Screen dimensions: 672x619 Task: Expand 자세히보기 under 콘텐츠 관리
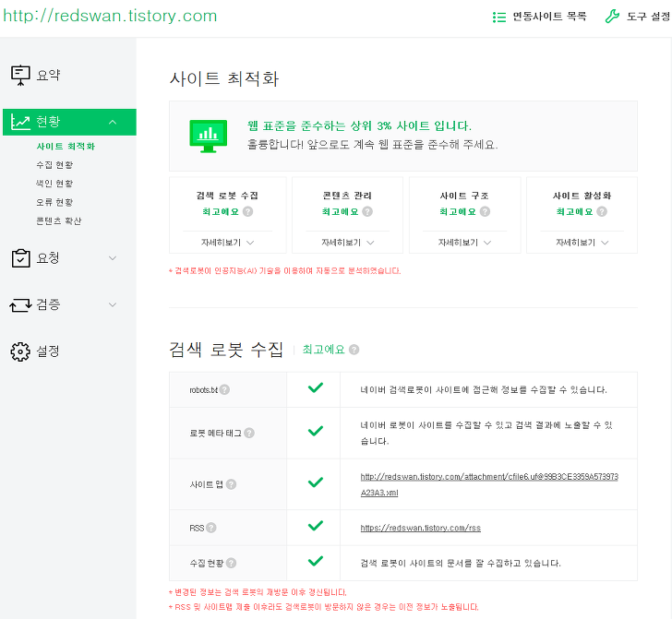[x=348, y=243]
